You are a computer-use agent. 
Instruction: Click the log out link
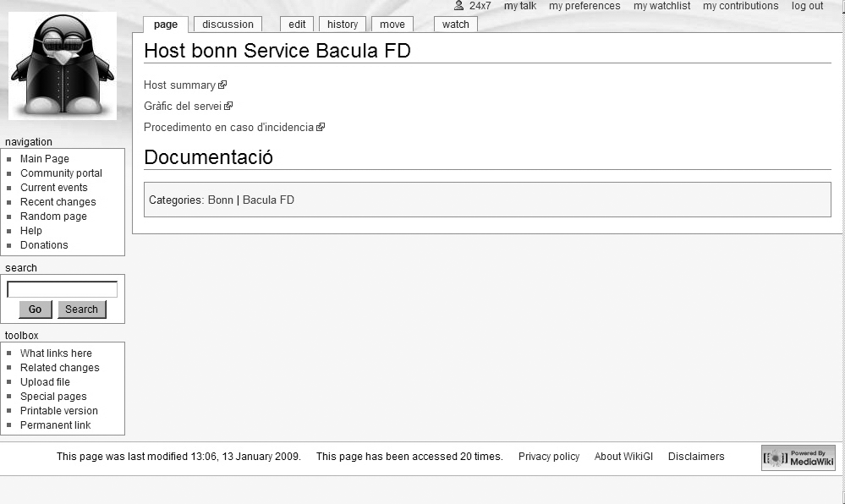pos(807,6)
